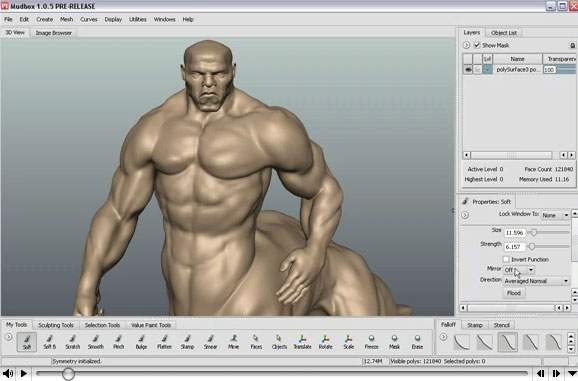Click the layer lock icon beside Show Mask
The width and height of the screenshot is (578, 381).
pyautogui.click(x=572, y=45)
